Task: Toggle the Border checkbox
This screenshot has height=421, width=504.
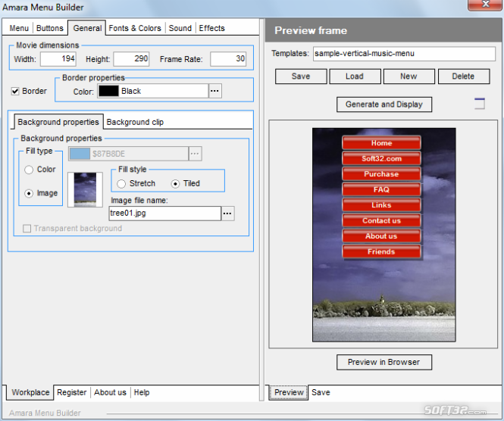Action: [x=15, y=91]
